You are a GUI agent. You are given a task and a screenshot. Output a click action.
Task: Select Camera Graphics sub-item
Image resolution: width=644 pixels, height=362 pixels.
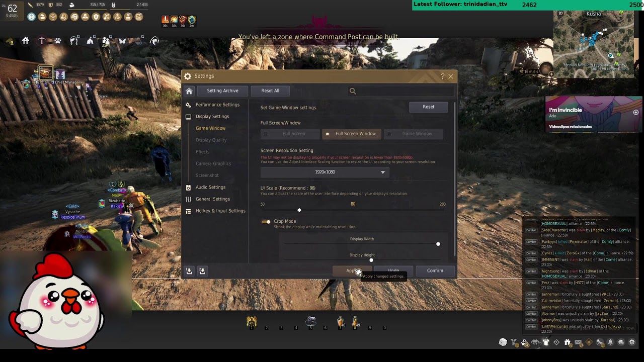coord(213,163)
